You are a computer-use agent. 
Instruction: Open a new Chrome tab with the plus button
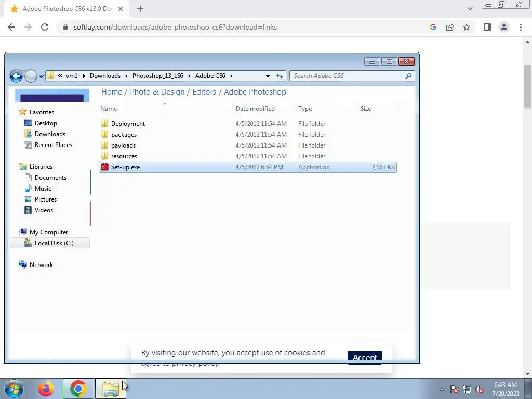tap(140, 9)
